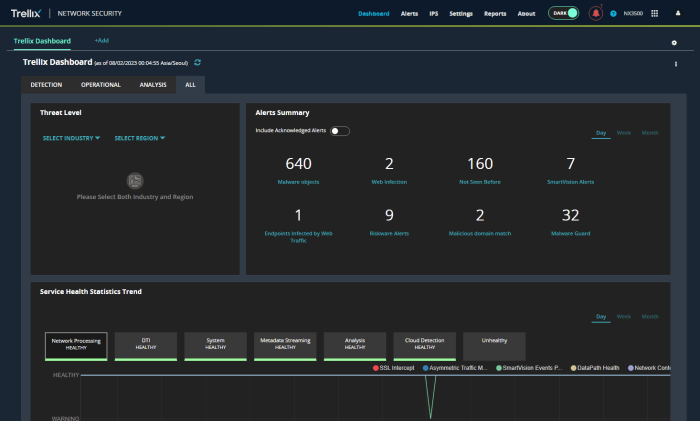Open the dashboard settings gear icon

click(674, 43)
